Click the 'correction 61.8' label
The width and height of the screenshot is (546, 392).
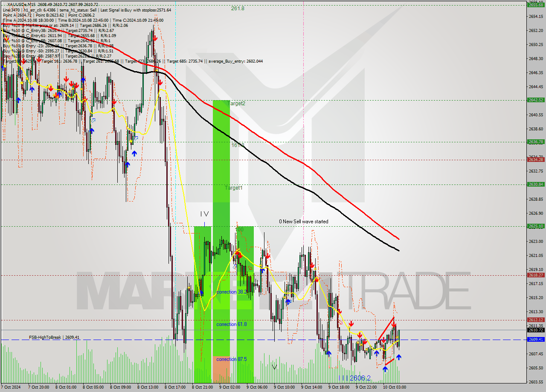tap(232, 324)
